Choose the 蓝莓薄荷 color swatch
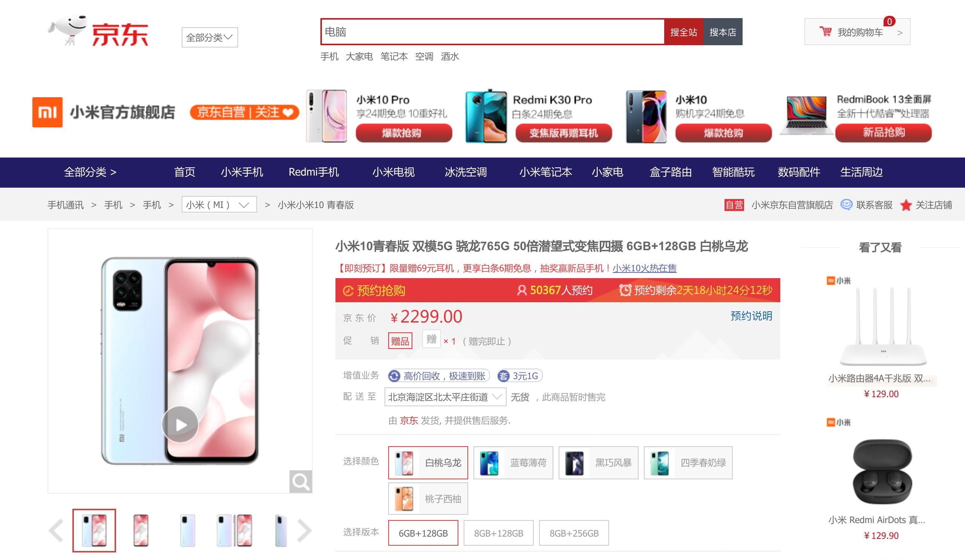Image resolution: width=965 pixels, height=560 pixels. (x=513, y=463)
